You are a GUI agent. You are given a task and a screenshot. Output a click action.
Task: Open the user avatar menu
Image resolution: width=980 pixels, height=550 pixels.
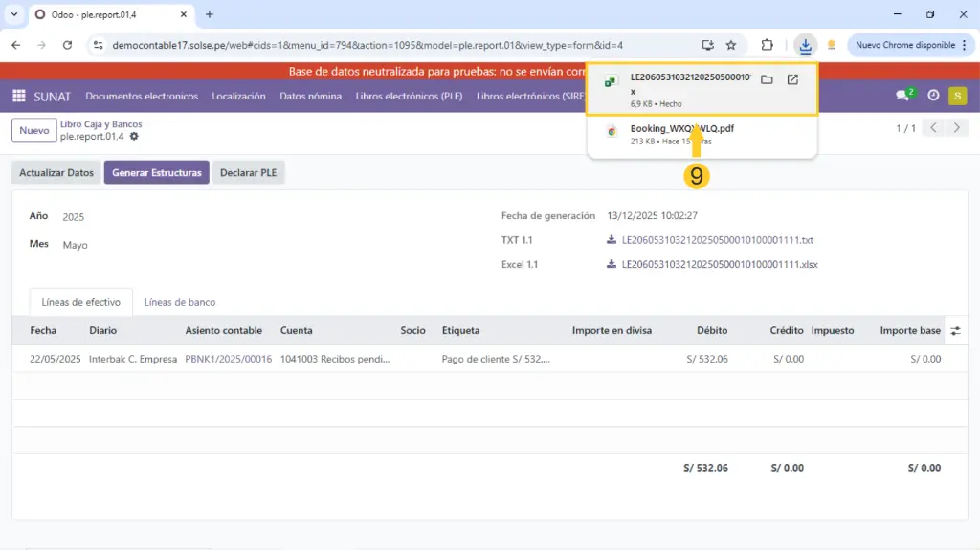(957, 96)
